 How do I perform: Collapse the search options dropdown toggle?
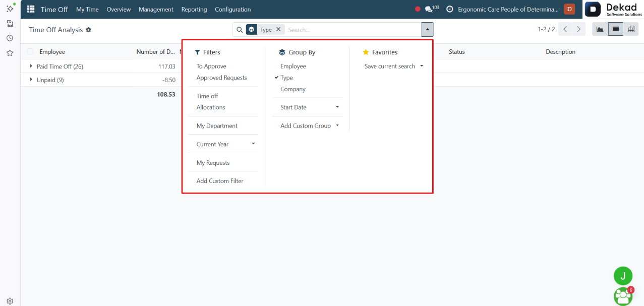click(x=427, y=30)
